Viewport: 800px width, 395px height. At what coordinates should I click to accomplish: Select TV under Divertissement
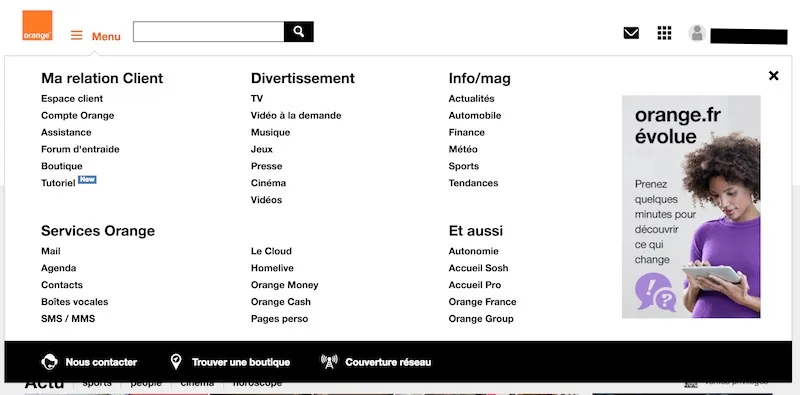coord(257,98)
